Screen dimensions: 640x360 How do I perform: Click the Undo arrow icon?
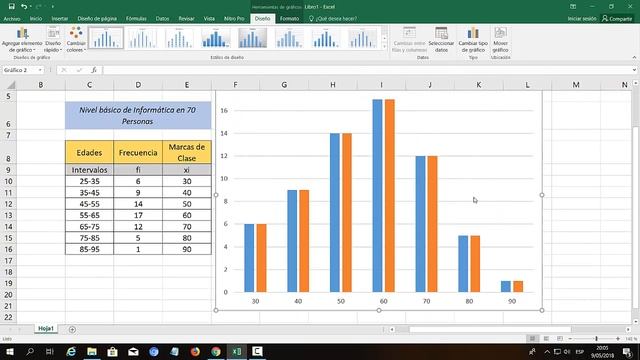point(24,7)
